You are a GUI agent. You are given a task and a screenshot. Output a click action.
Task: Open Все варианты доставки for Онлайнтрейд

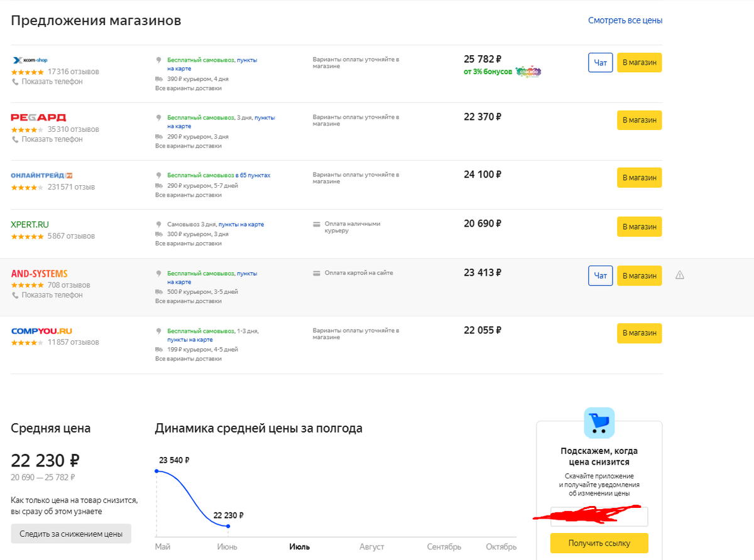coord(188,195)
